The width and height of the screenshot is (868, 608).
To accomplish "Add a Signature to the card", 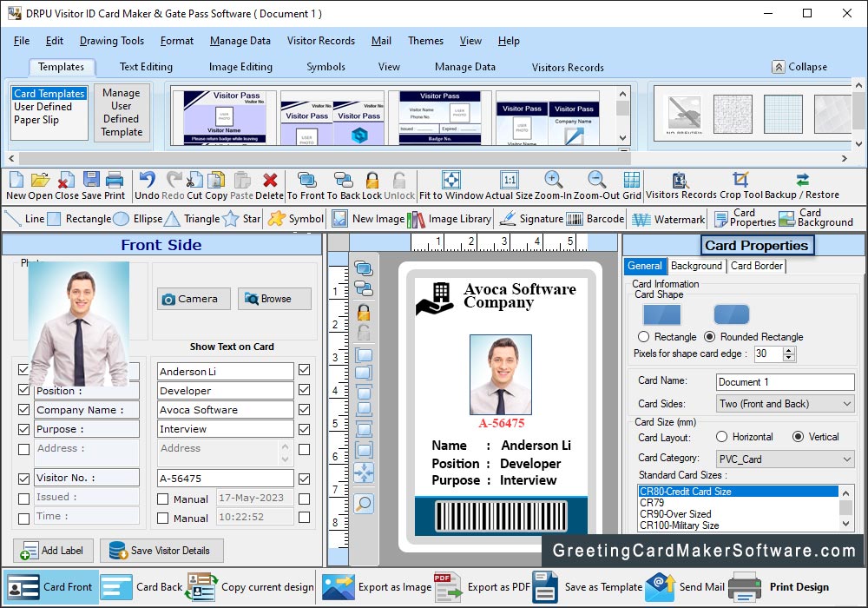I will (531, 219).
